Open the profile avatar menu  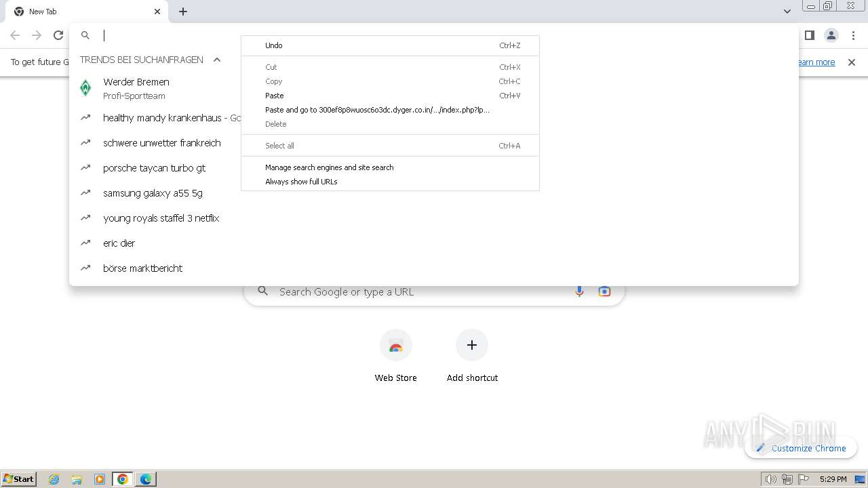(831, 35)
